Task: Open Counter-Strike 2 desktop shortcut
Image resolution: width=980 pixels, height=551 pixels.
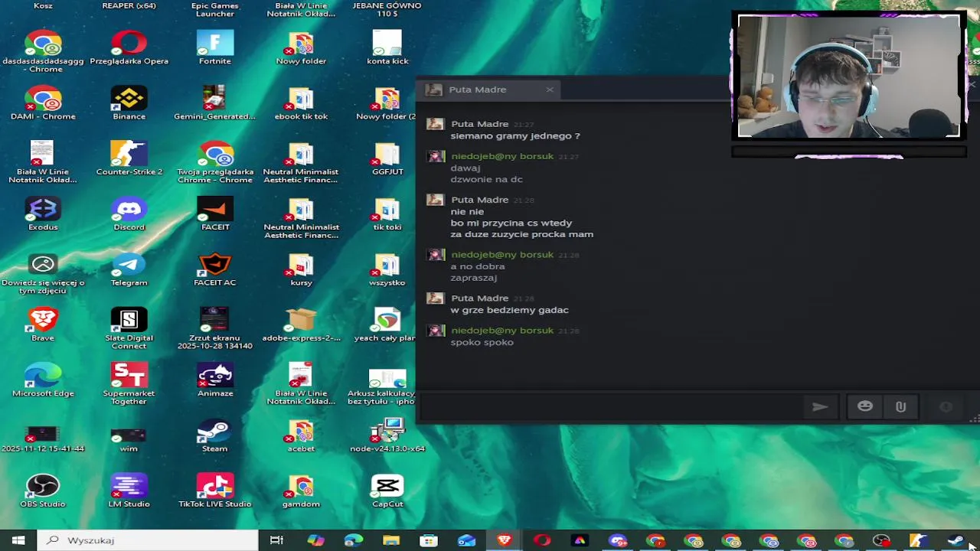Action: [129, 158]
